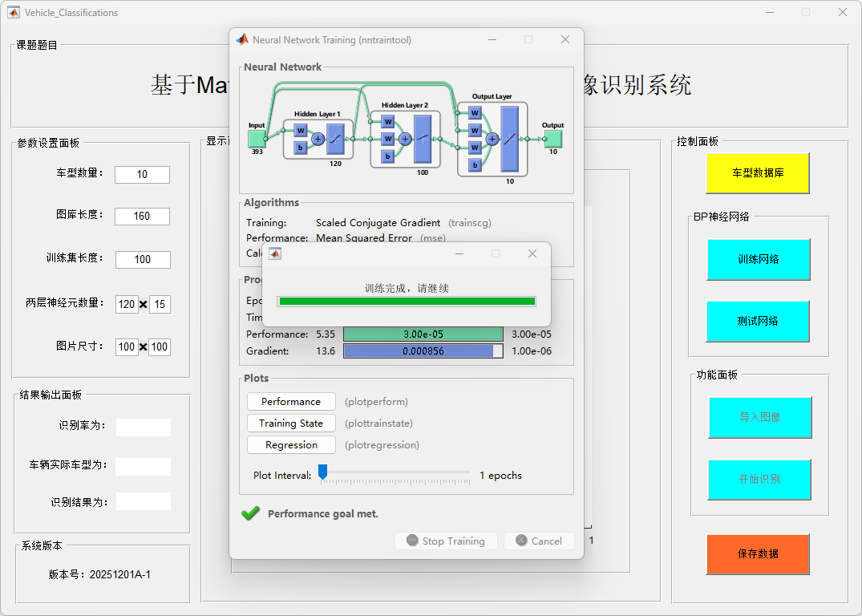The height and width of the screenshot is (616, 862).
Task: Close the 训练完成 progress dialog
Action: [532, 253]
